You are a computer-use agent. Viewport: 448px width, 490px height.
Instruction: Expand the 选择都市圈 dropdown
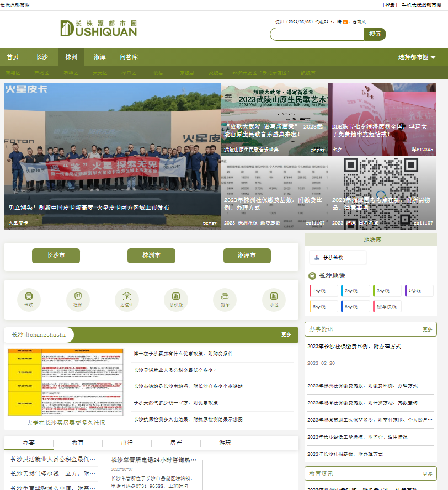417,57
